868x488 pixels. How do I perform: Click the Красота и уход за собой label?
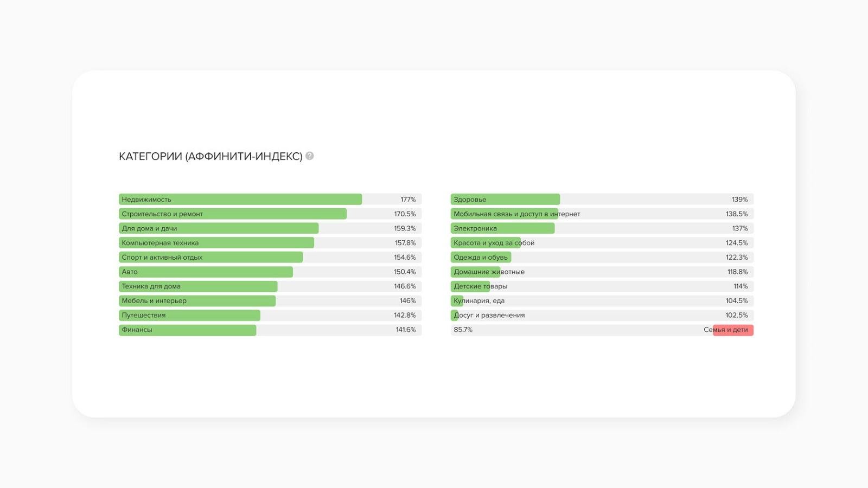494,243
